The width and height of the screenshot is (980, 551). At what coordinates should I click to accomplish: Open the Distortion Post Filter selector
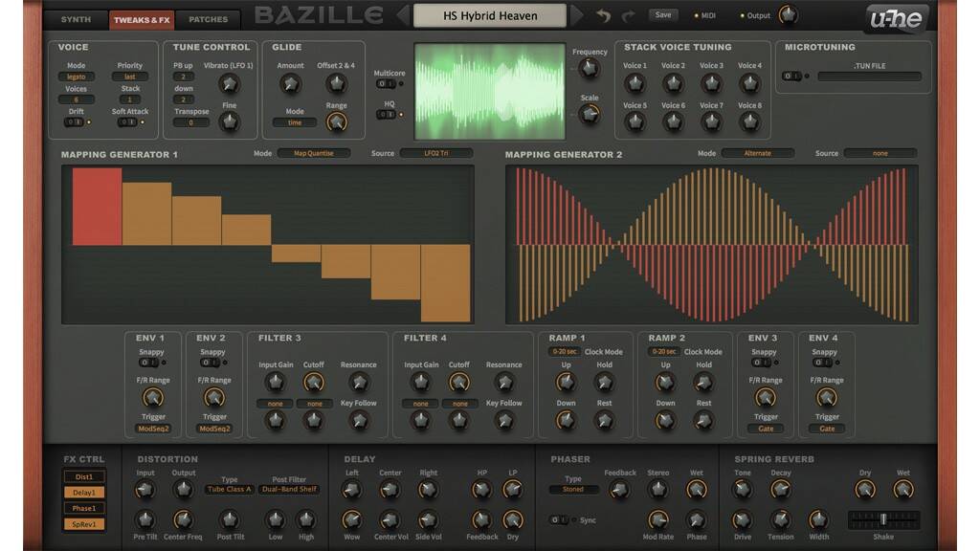(x=289, y=489)
